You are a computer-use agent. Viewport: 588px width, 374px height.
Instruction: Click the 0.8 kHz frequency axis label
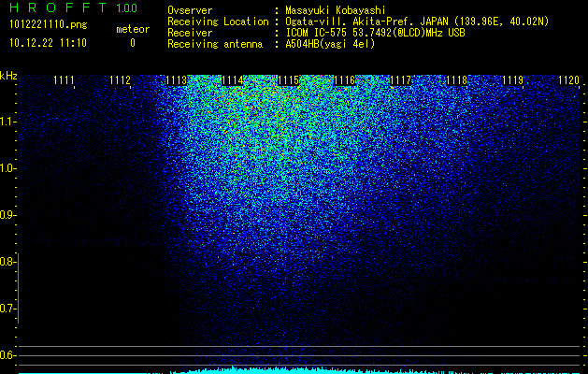pyautogui.click(x=7, y=262)
